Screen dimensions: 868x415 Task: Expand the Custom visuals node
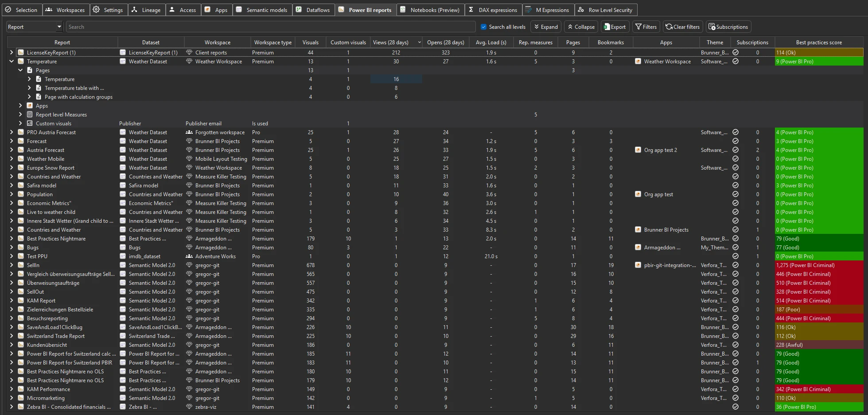[x=20, y=123]
